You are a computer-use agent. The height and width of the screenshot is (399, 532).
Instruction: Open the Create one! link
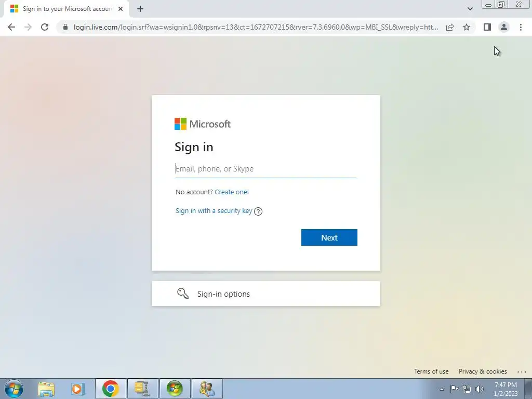pyautogui.click(x=232, y=192)
